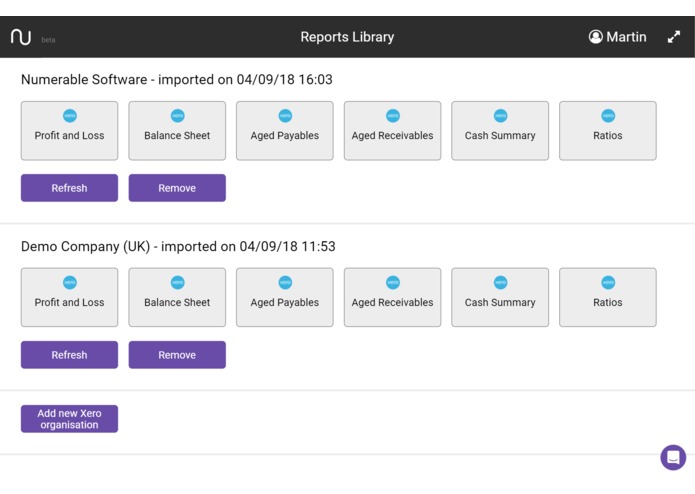The width and height of the screenshot is (695, 494).
Task: Open Numerable Software Cash Summary report
Action: pyautogui.click(x=500, y=131)
